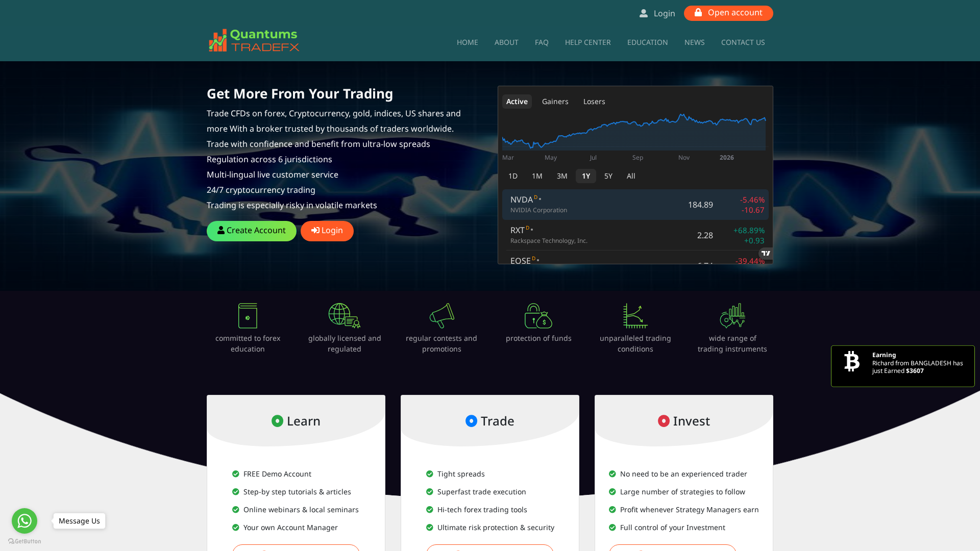The height and width of the screenshot is (551, 980).
Task: Navigate to the HELP CENTER menu item
Action: tap(587, 42)
